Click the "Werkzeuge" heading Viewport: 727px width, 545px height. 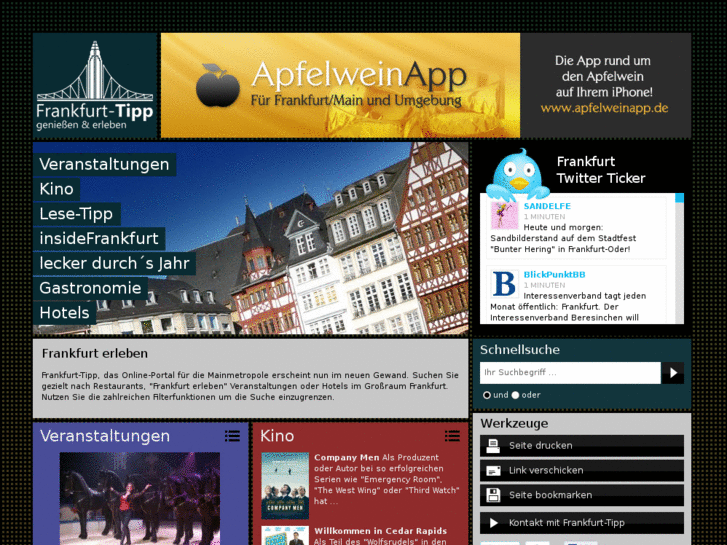tap(514, 423)
